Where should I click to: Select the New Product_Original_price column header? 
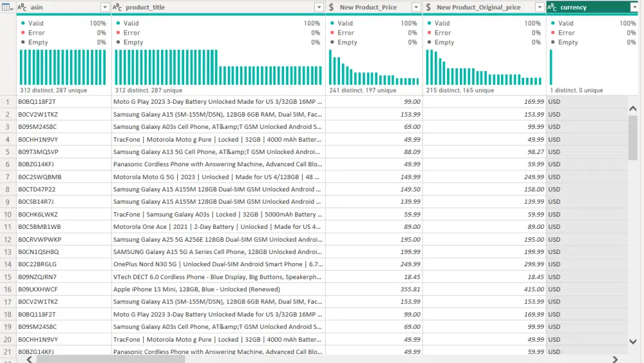(x=484, y=7)
